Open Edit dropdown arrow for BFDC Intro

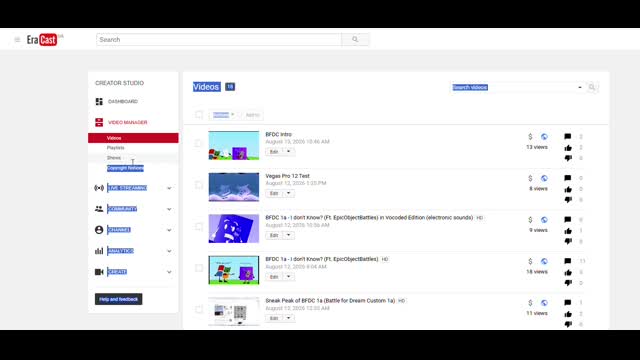(289, 151)
